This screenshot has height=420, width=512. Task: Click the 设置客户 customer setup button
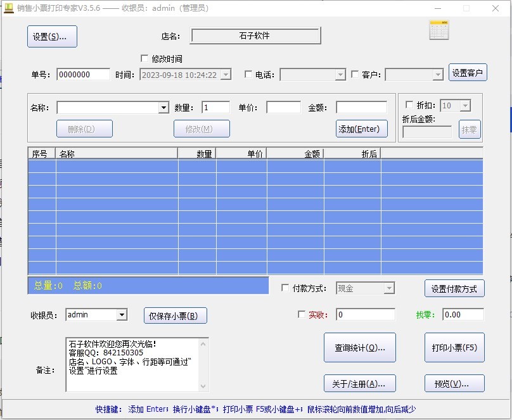click(468, 72)
